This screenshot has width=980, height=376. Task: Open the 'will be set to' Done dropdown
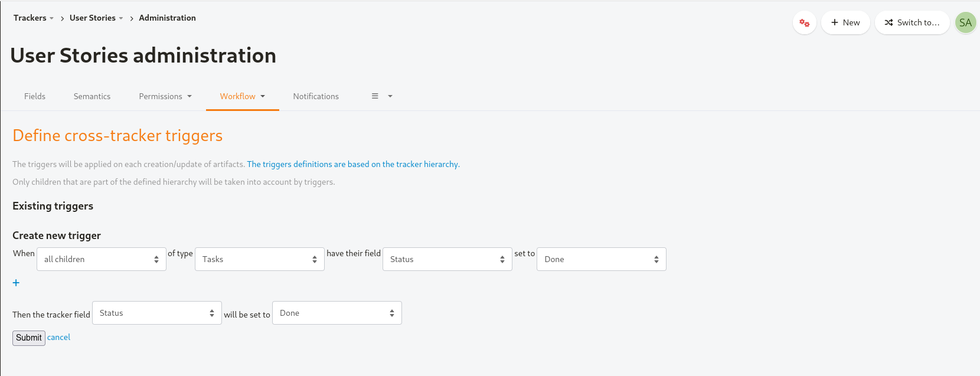coord(337,313)
